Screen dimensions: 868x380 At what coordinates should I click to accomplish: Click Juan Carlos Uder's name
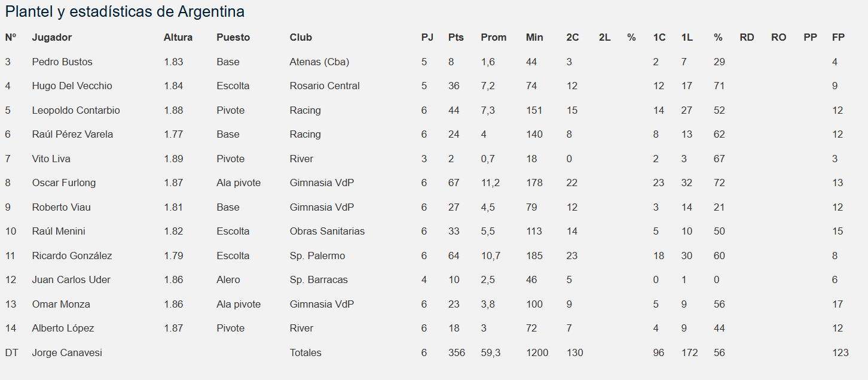click(x=71, y=279)
